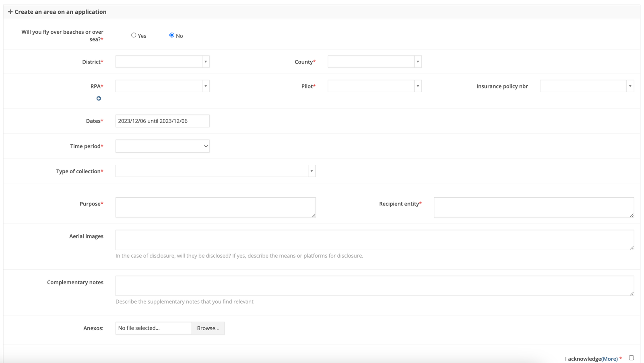Click the Create an area on an application heading

pos(60,12)
